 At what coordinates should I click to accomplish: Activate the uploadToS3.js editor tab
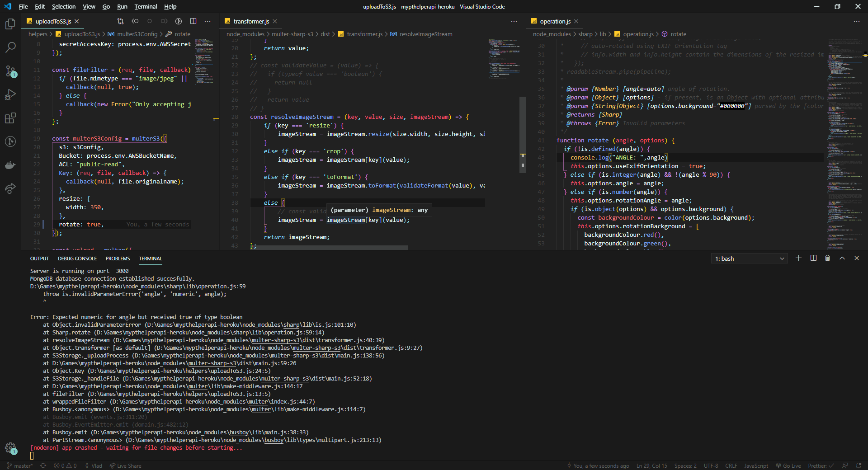click(x=53, y=21)
